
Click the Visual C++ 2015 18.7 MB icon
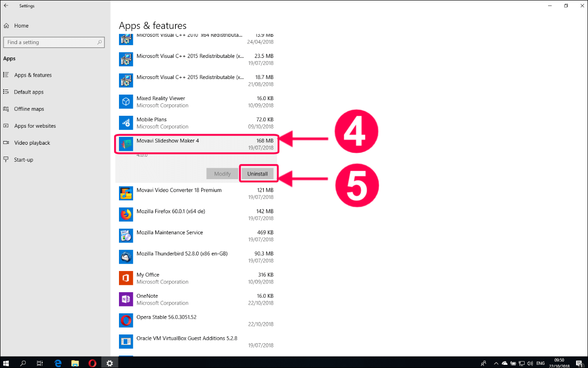(126, 80)
